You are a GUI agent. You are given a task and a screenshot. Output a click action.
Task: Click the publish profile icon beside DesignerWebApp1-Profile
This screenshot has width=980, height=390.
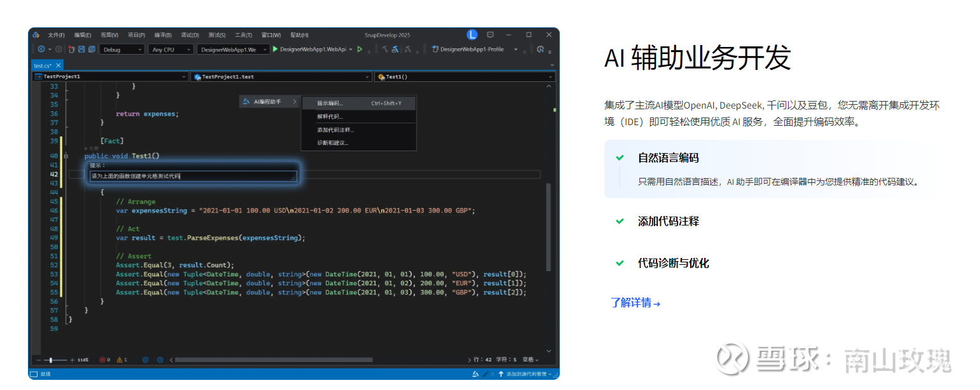pyautogui.click(x=435, y=49)
